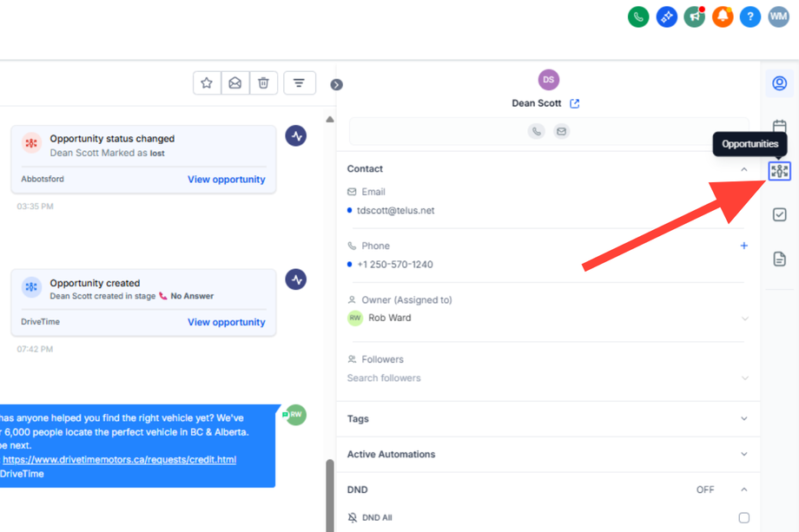799x532 pixels.
Task: Open the Owner Rob Ward dropdown
Action: [x=744, y=319]
